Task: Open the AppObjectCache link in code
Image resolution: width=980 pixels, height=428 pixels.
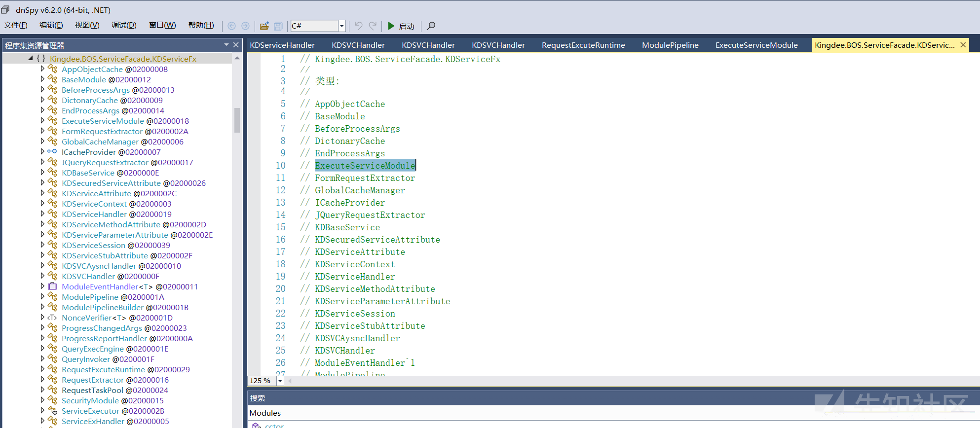Action: pyautogui.click(x=350, y=104)
